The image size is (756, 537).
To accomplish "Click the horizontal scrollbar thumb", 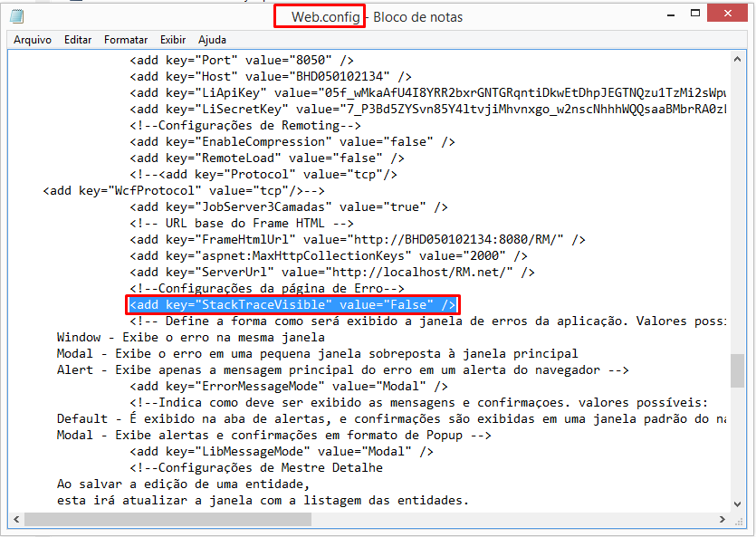I will point(167,519).
